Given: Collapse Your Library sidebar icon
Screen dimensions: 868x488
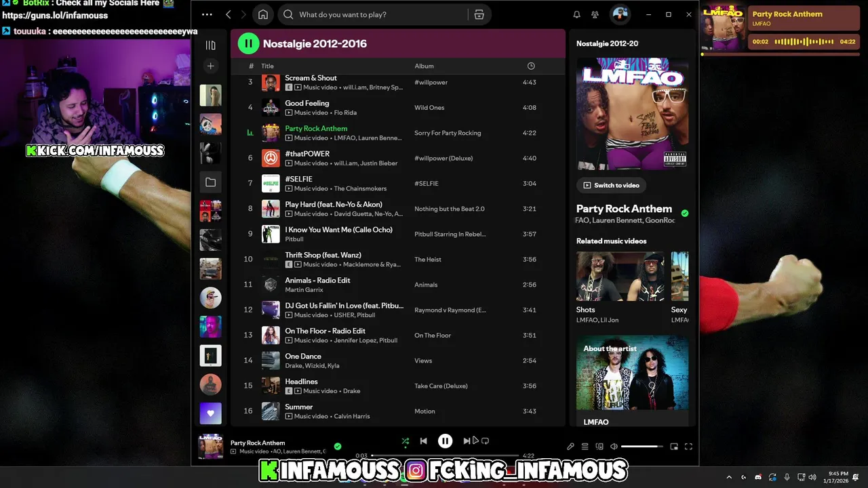Looking at the screenshot, I should point(210,45).
